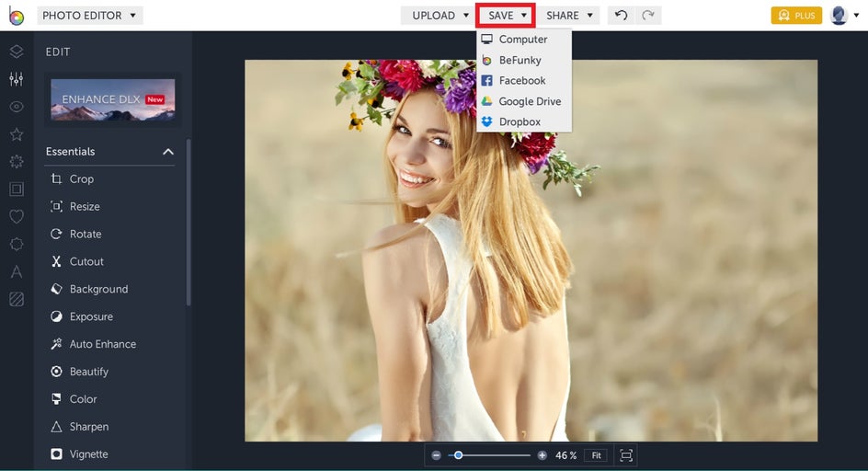Open the Touch Up eye icon in sidebar
The height and width of the screenshot is (471, 868).
(x=17, y=107)
